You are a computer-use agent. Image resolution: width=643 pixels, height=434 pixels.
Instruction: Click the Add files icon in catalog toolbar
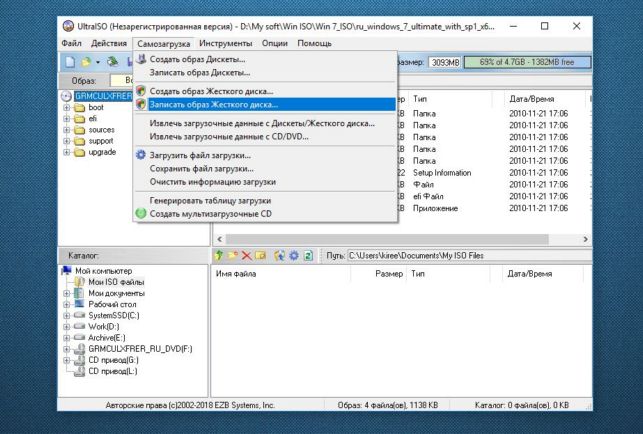tap(280, 256)
